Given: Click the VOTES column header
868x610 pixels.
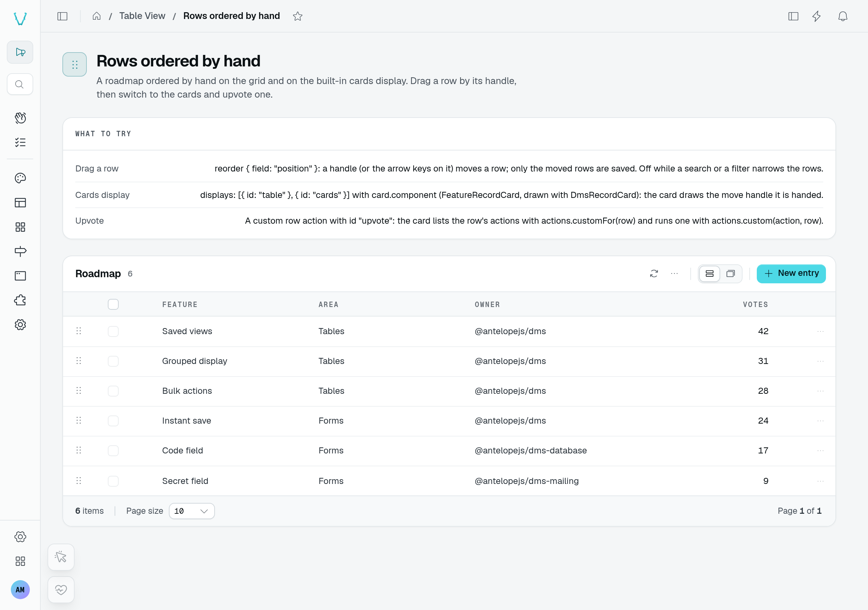Looking at the screenshot, I should coord(755,305).
